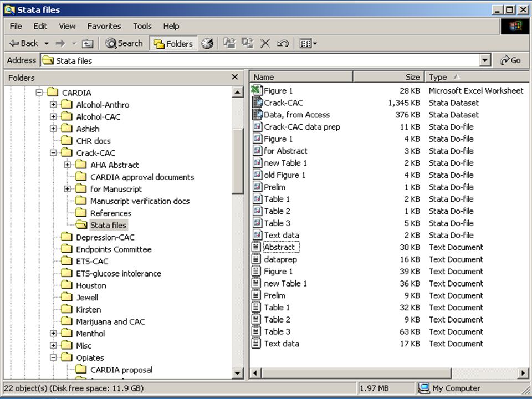Click the Copy To toolbar icon
This screenshot has width=532, height=399.
tap(247, 43)
